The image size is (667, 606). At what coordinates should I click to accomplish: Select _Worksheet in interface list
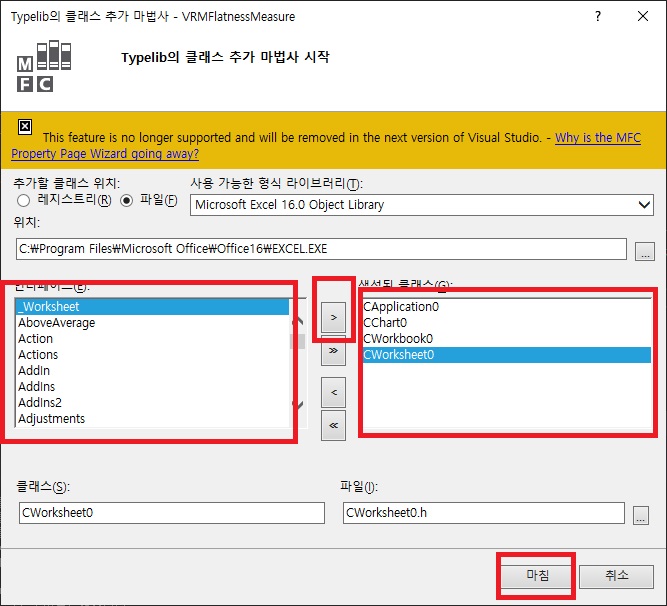152,307
